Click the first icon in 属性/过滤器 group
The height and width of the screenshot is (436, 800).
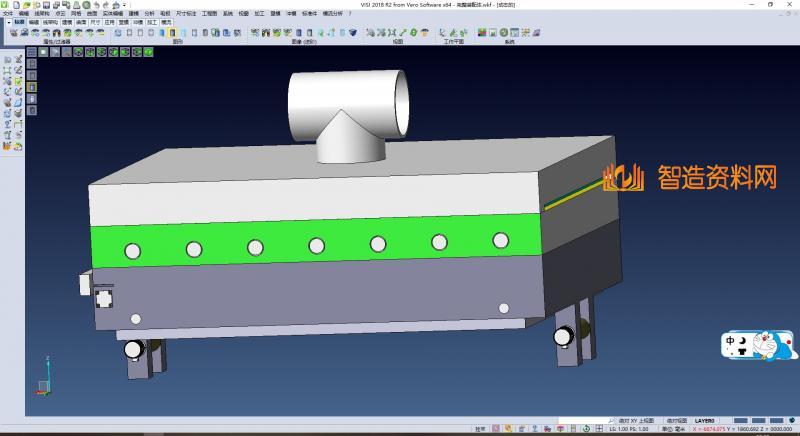click(x=12, y=33)
